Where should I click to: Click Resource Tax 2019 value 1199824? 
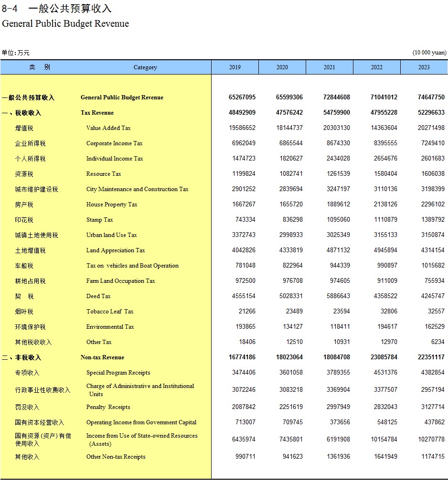click(244, 173)
